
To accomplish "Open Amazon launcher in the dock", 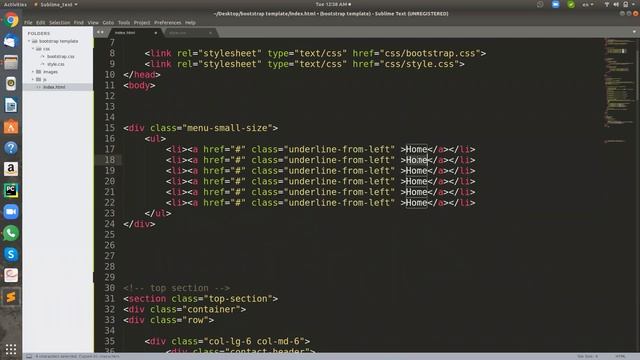I will point(11,169).
